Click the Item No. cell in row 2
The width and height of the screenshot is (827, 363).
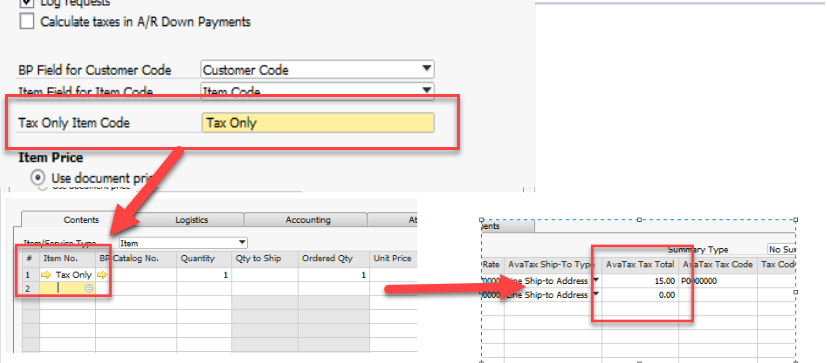tap(68, 288)
